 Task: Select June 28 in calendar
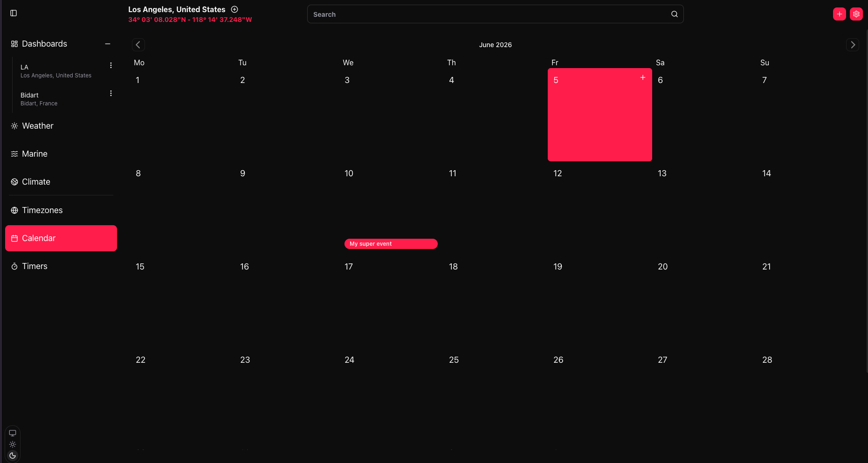pyautogui.click(x=809, y=394)
